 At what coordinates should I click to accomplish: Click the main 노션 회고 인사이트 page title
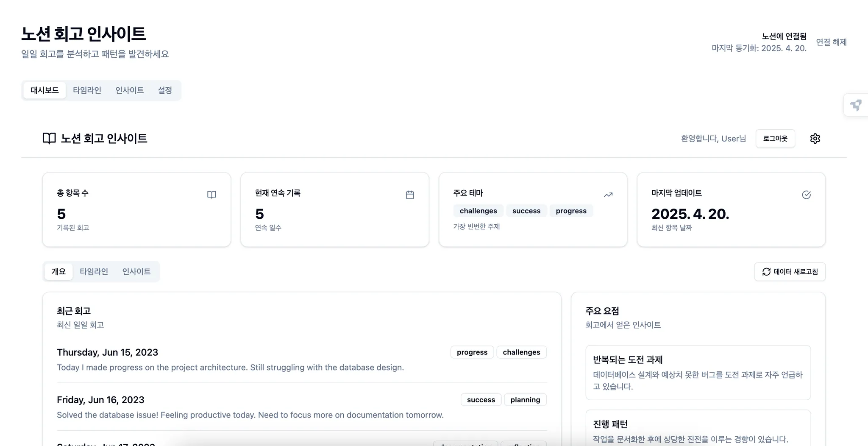tap(83, 34)
